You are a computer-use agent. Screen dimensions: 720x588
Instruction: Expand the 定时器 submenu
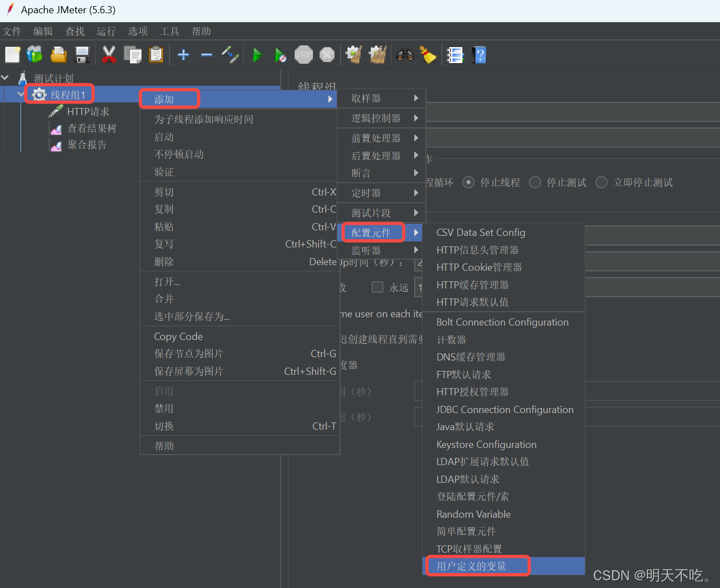pyautogui.click(x=382, y=193)
